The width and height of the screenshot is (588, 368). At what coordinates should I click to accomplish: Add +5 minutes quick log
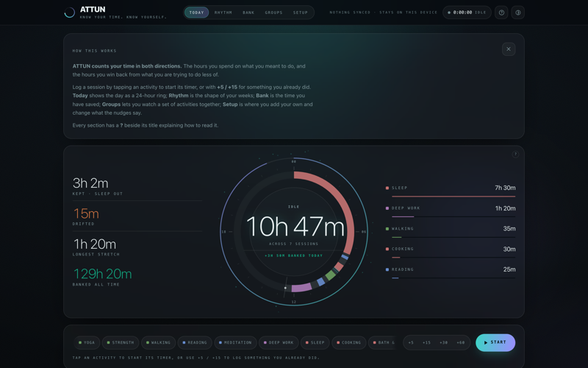click(x=411, y=342)
